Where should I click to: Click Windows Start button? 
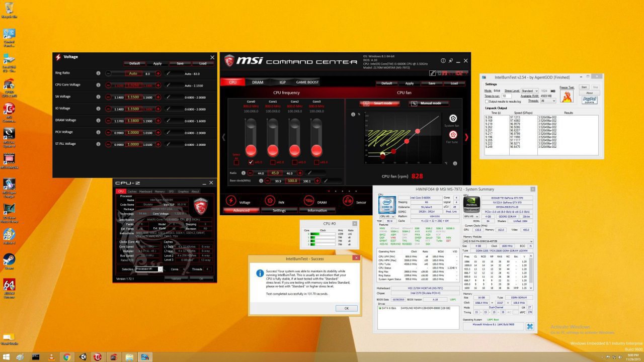(6, 357)
